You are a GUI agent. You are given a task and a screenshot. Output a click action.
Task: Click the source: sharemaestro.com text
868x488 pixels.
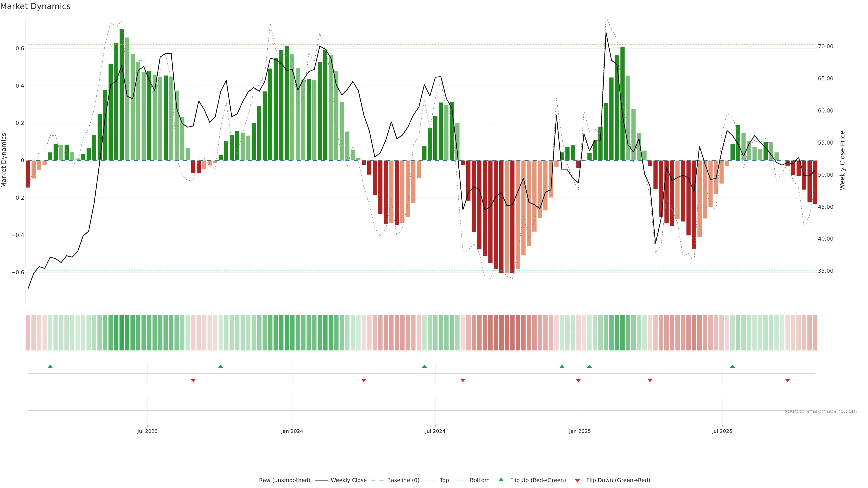pos(821,411)
